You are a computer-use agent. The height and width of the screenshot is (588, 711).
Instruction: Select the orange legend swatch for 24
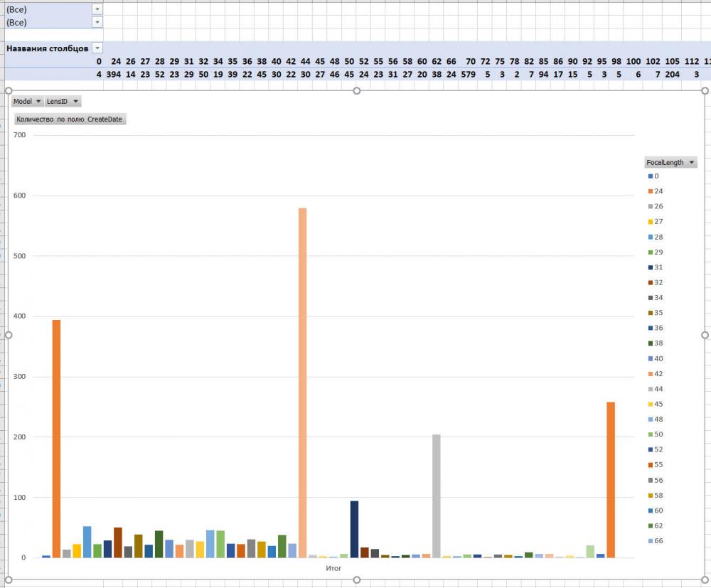point(651,191)
